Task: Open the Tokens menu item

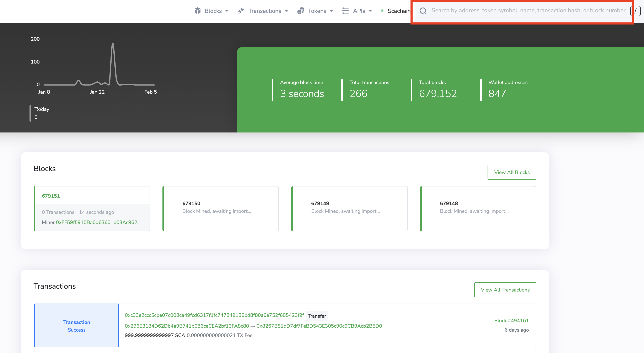Action: pos(317,11)
